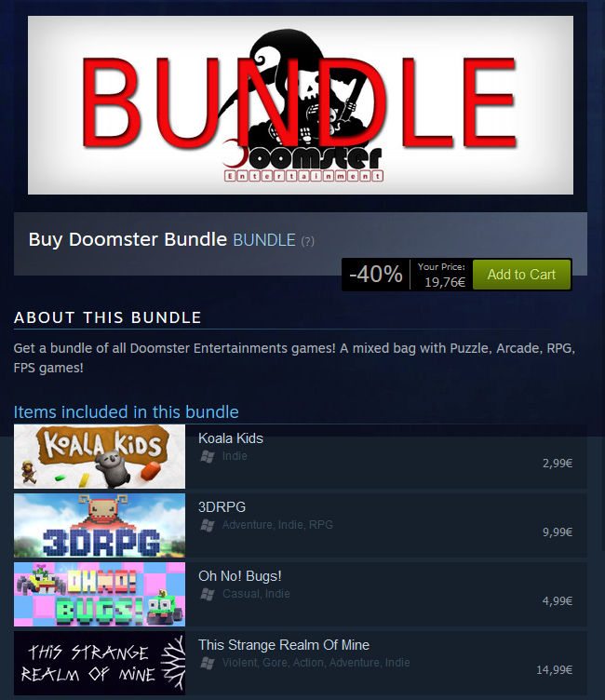Screen dimensions: 605x700
Task: Click the -40% discount badge
Action: 376,274
